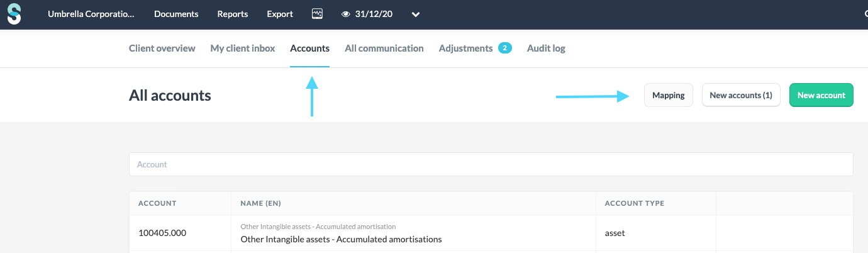
Task: Go to the My client inbox tab
Action: click(x=243, y=48)
